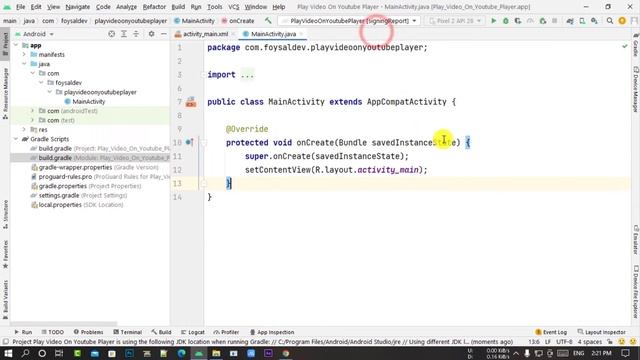Click Sync Project with Gradle Files icon

(x=570, y=20)
